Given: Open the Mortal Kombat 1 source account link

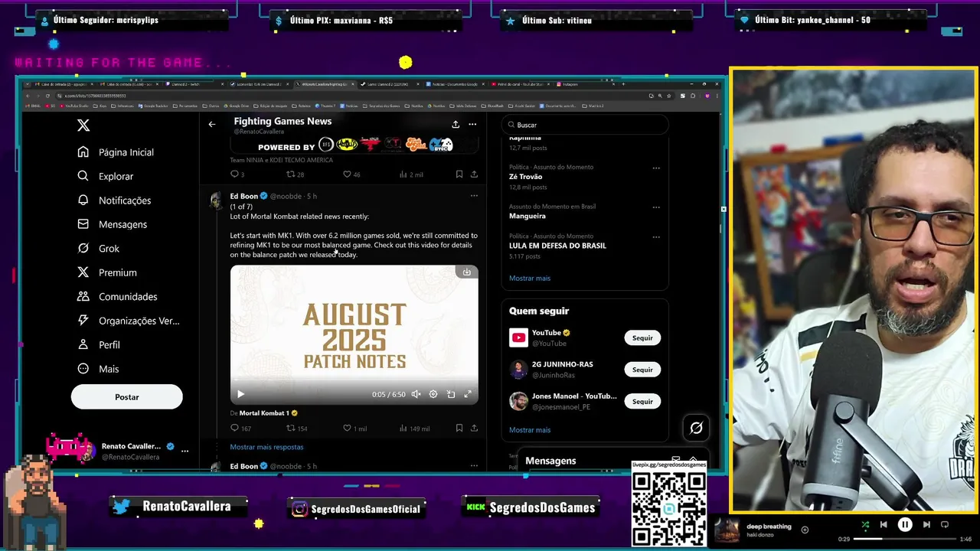Looking at the screenshot, I should [x=264, y=413].
